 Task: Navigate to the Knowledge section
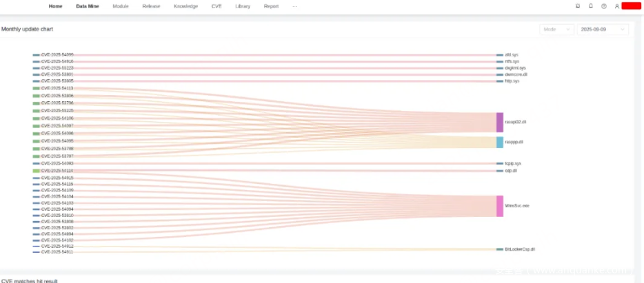tap(185, 6)
